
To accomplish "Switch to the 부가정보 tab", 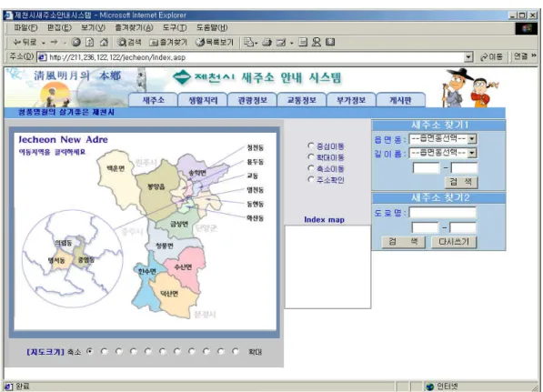I will pyautogui.click(x=351, y=100).
